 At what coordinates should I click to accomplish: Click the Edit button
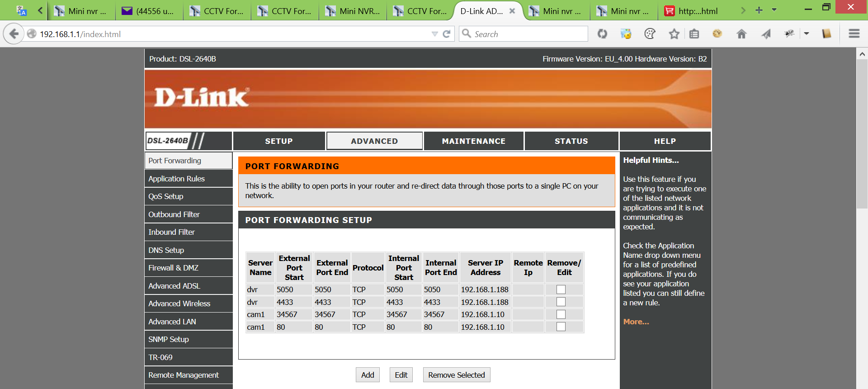pos(401,375)
